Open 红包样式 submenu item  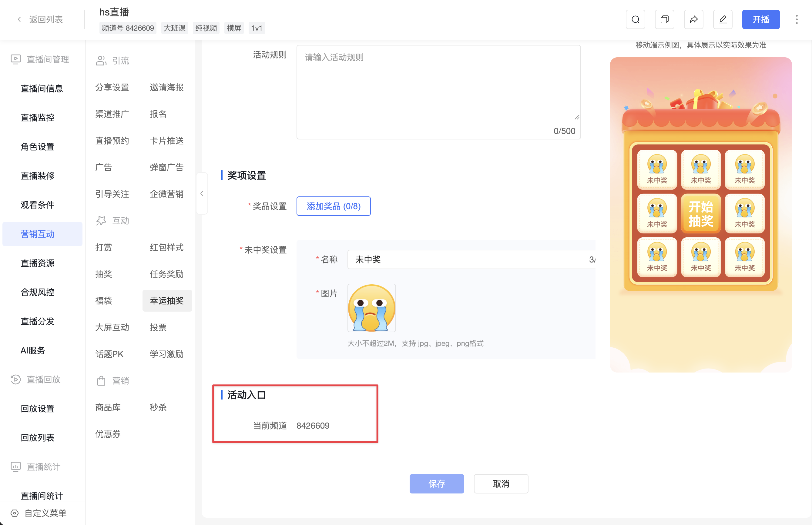click(167, 248)
